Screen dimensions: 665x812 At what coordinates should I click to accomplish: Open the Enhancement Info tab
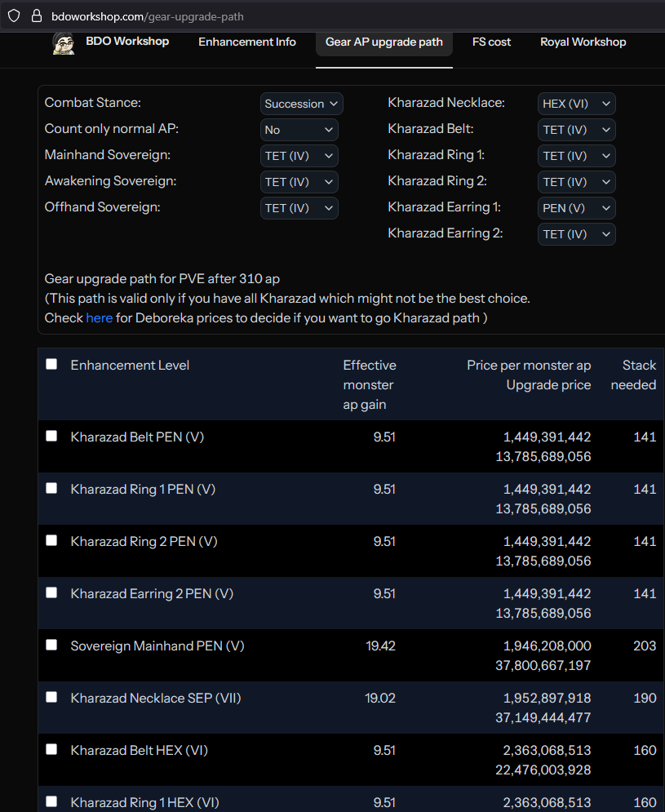coord(247,42)
